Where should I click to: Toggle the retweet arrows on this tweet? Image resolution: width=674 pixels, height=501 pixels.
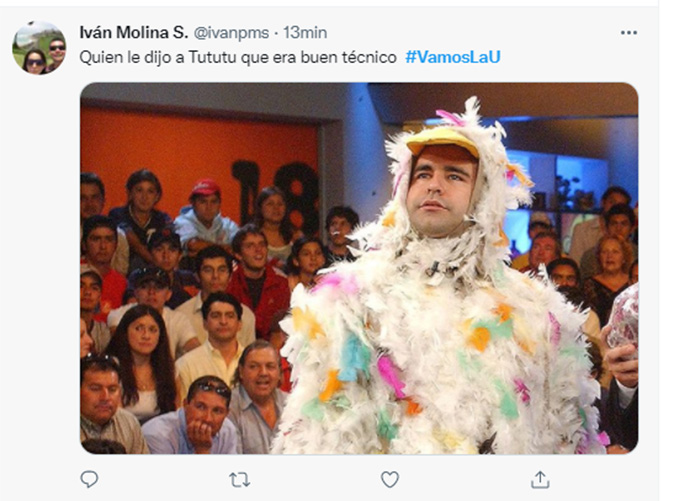[239, 480]
